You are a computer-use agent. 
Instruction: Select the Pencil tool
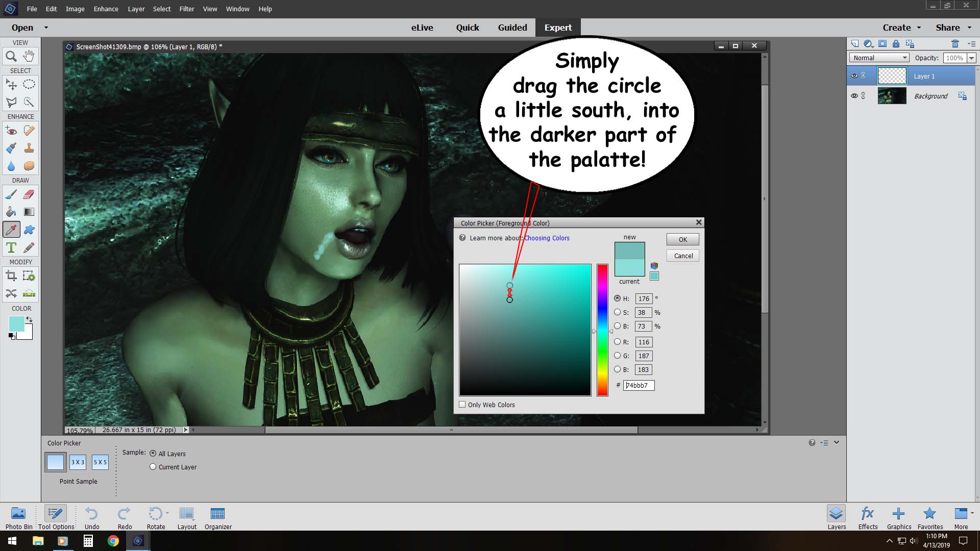point(29,248)
